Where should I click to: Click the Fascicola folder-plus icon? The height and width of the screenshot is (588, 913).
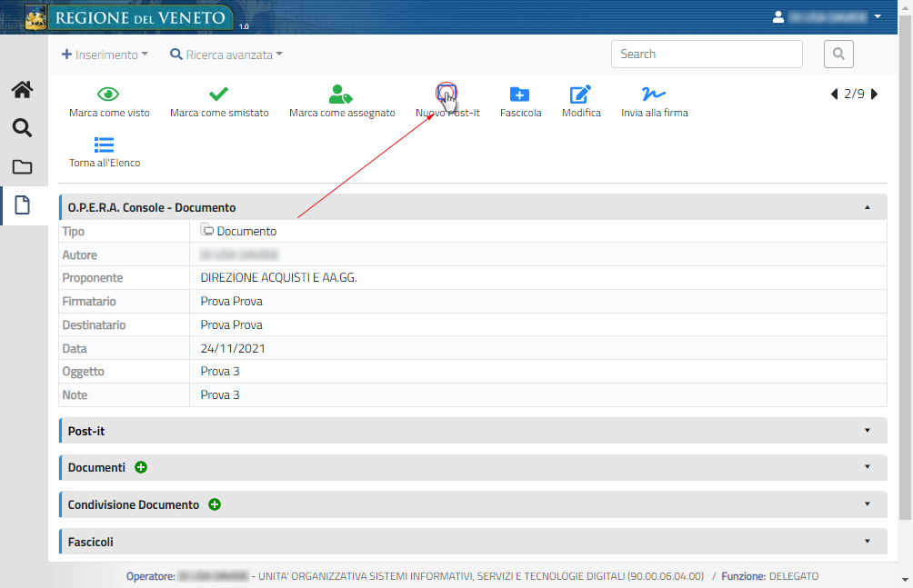[x=519, y=94]
